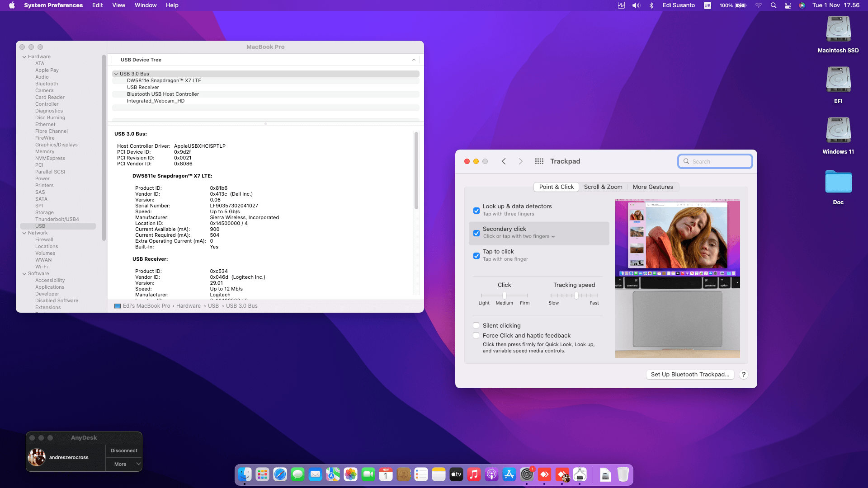Click the show all preferences grid icon
Viewport: 868px width, 488px height.
[539, 161]
